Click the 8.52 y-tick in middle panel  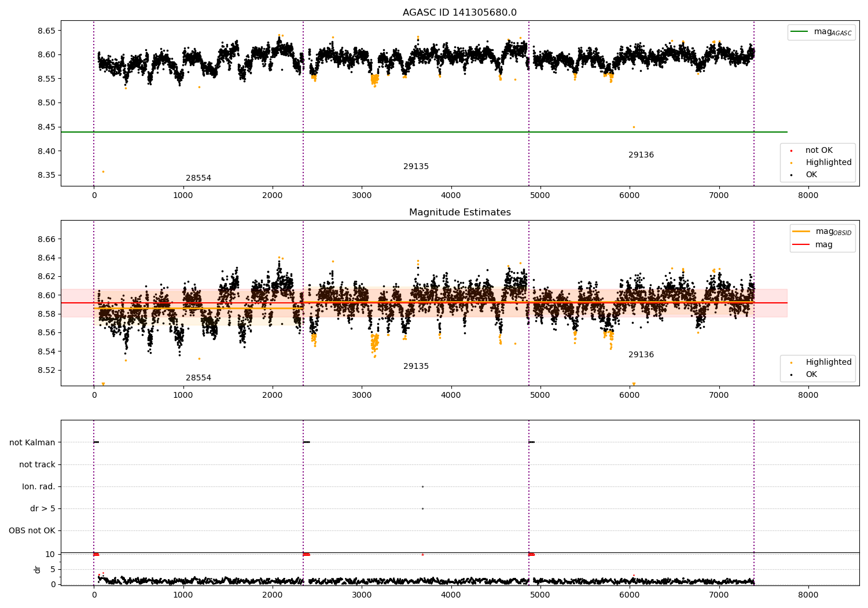(46, 370)
